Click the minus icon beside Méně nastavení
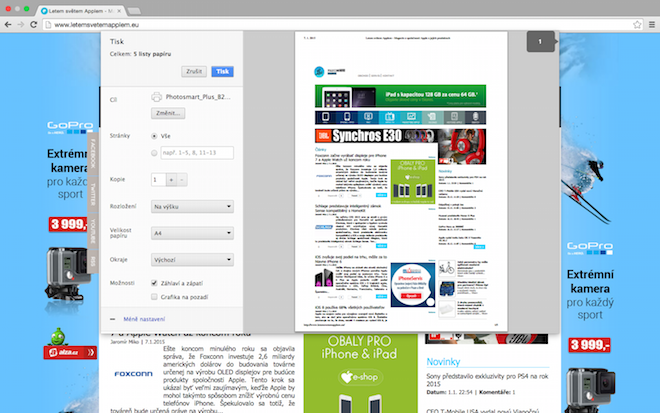 pyautogui.click(x=112, y=319)
